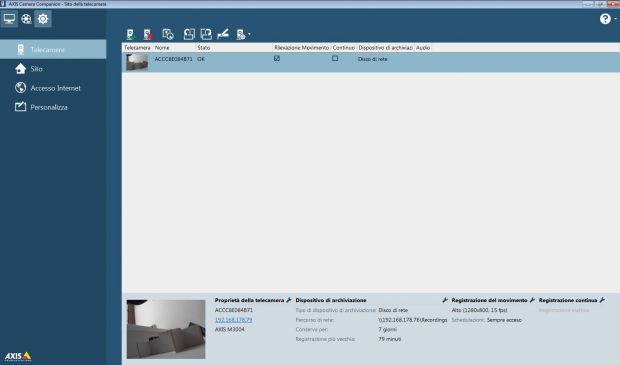Image resolution: width=620 pixels, height=365 pixels.
Task: Open the configuration gear tab
Action: click(43, 19)
